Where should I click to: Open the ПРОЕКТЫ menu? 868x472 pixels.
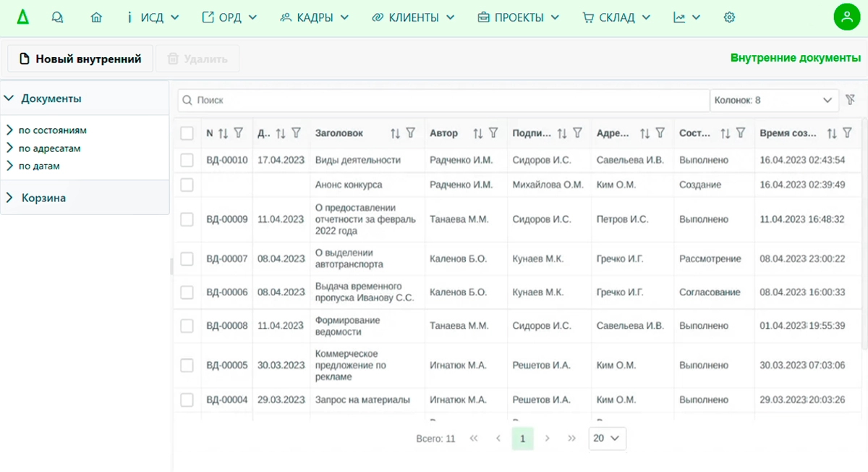point(519,17)
